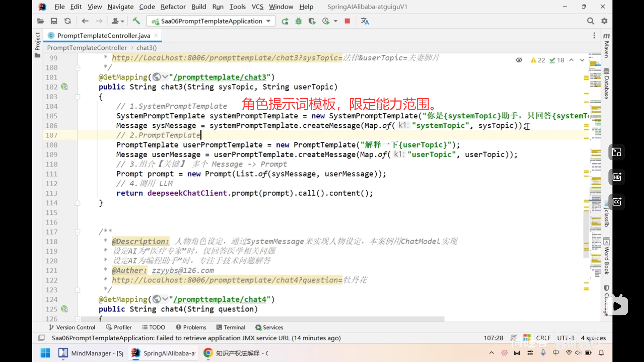
Task: Expand the URL mapping dropdown at line 101
Action: pos(165,77)
